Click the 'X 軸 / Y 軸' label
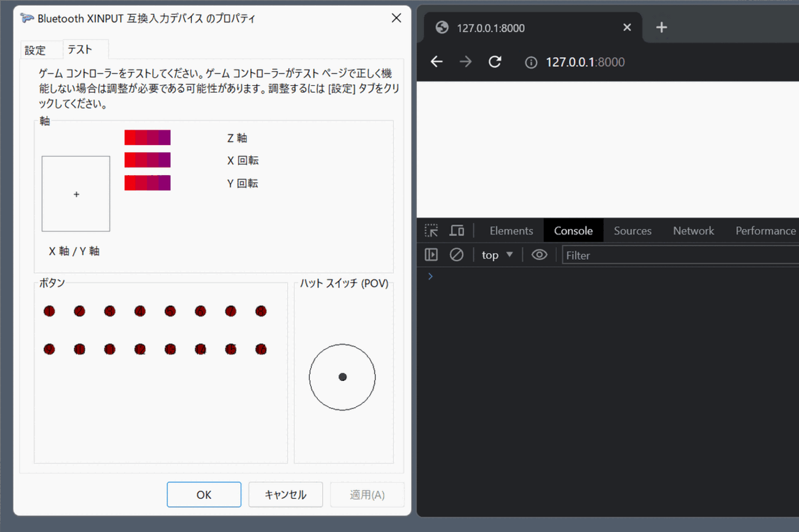Screen dimensions: 799x532 [x=74, y=251]
